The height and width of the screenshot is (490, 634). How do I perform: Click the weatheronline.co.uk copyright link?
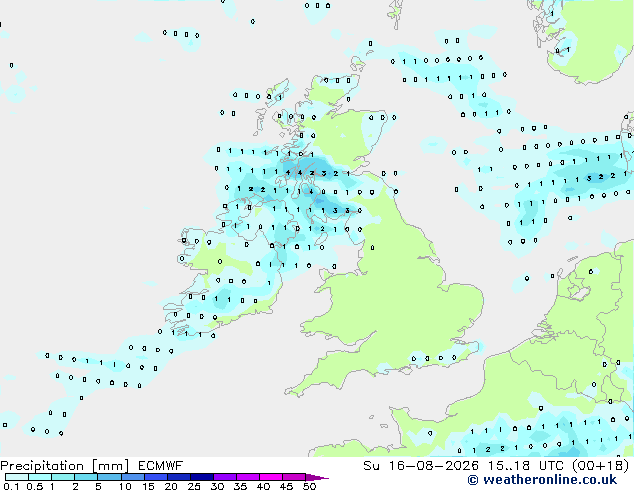point(542,480)
